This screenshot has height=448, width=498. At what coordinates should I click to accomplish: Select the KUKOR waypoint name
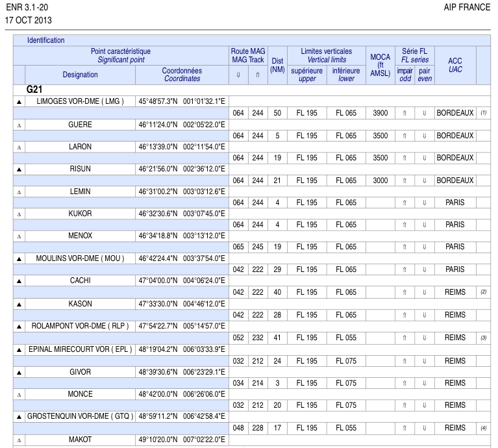(80, 214)
